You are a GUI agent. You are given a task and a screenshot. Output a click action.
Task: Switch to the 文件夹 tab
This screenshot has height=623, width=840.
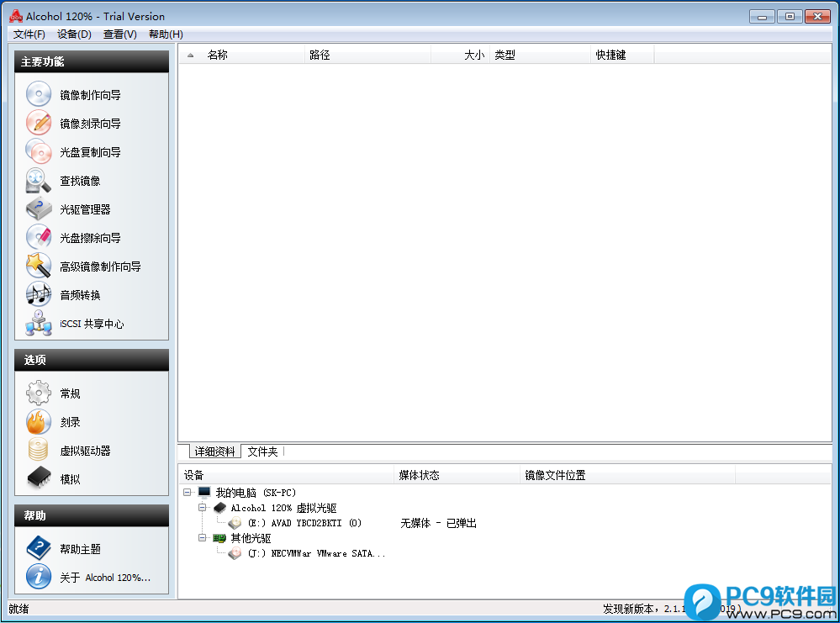(262, 451)
